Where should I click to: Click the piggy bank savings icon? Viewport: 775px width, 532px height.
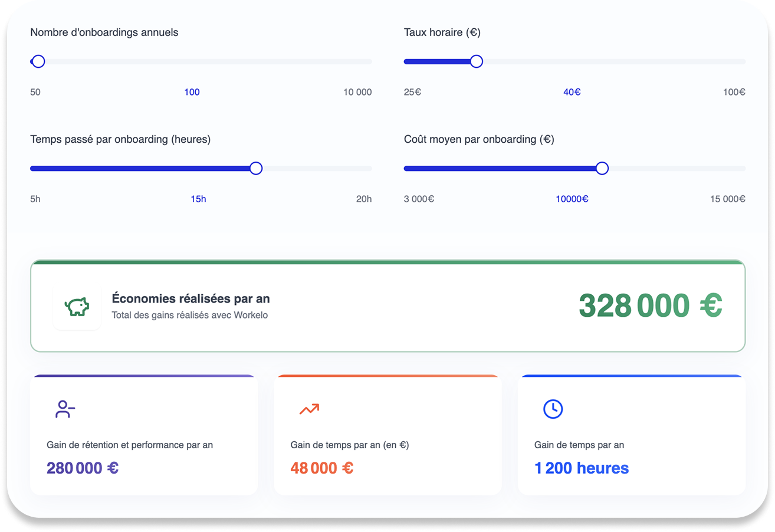(77, 307)
